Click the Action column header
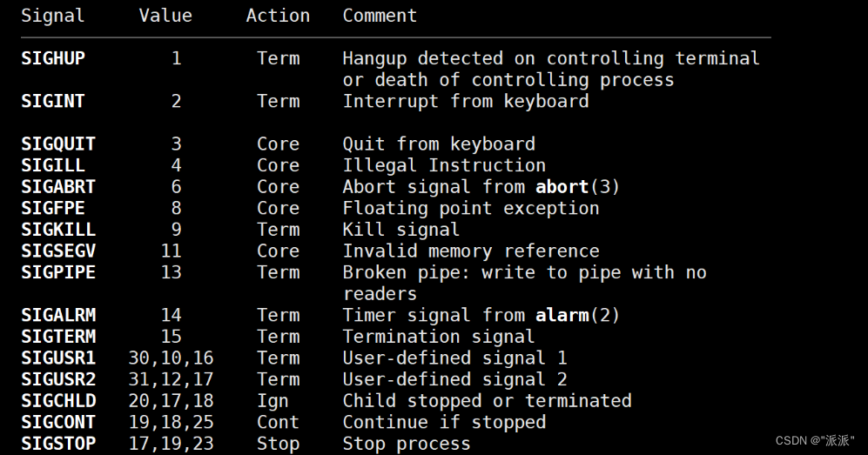 pyautogui.click(x=278, y=16)
